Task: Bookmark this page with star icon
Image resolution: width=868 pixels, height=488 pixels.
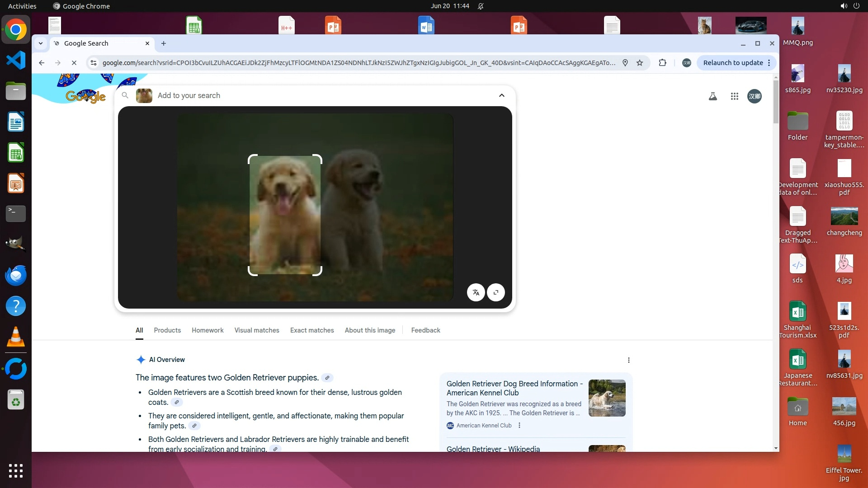Action: (639, 63)
